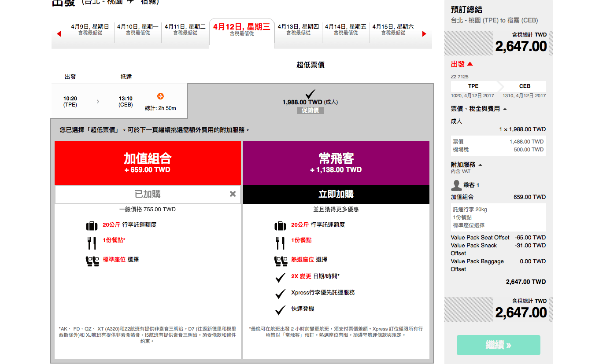Click the 13:10 (CEB) arrival time
The width and height of the screenshot is (610, 364).
[x=126, y=102]
